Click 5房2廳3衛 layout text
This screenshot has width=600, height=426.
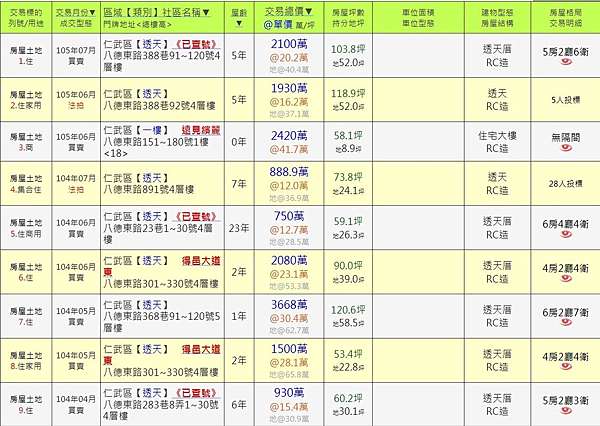tap(566, 401)
